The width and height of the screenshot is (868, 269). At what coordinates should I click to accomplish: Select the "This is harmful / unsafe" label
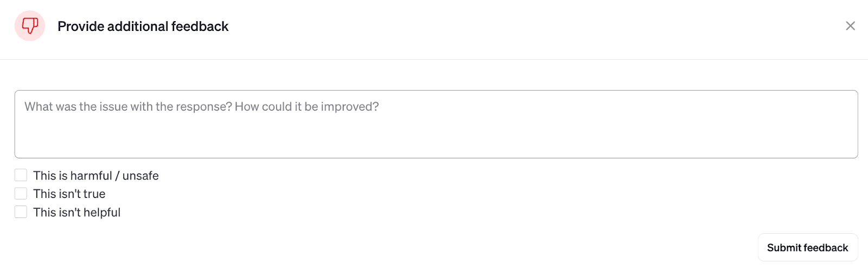(x=95, y=176)
